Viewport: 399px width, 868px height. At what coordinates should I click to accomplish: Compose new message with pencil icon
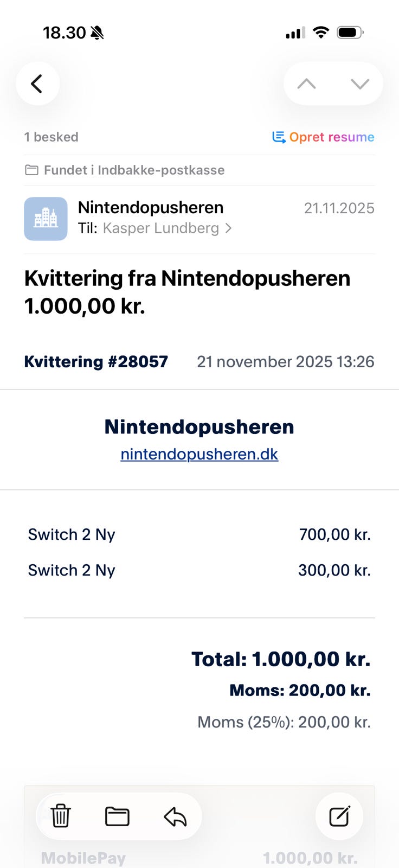click(x=339, y=816)
